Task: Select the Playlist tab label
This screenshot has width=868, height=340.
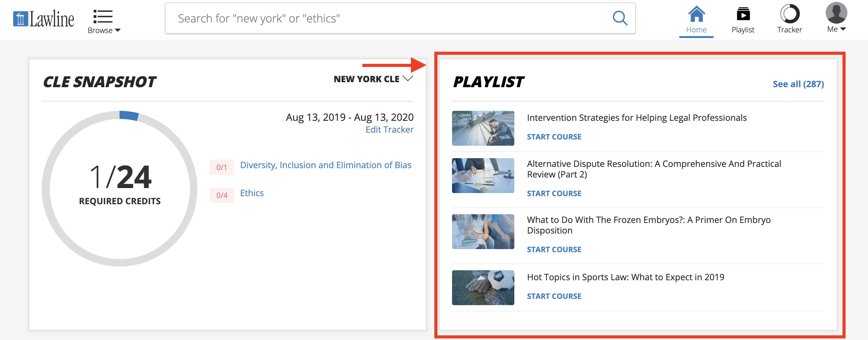Action: pos(743,30)
